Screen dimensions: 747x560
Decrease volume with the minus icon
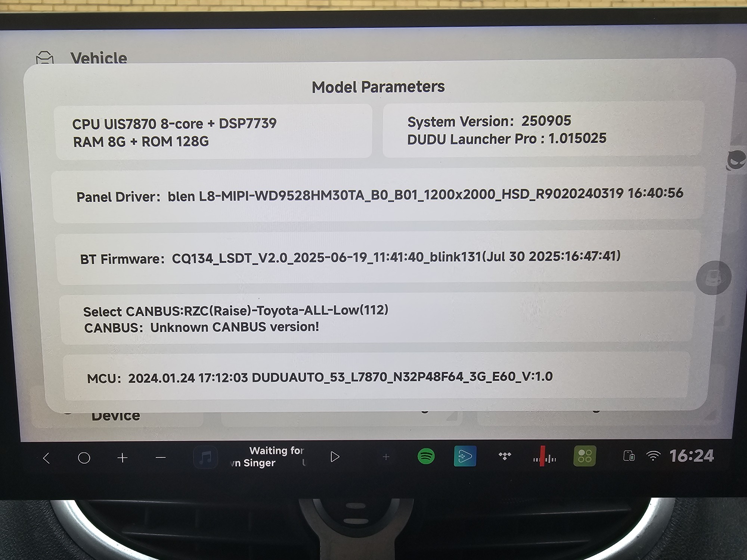(x=161, y=458)
